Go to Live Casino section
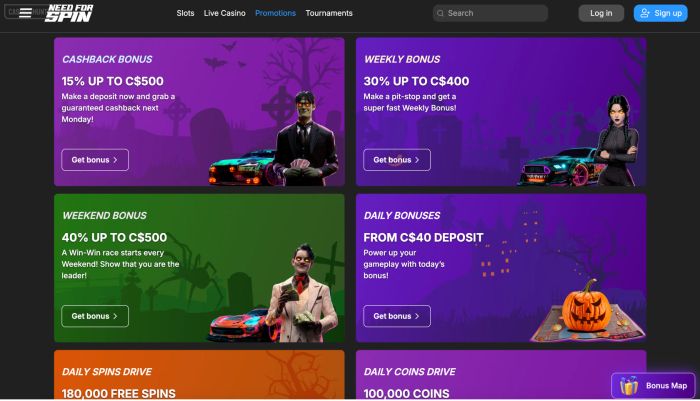 click(x=225, y=13)
